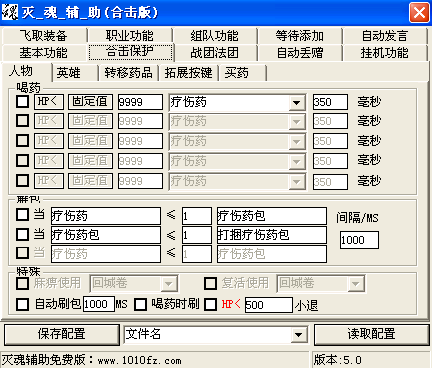The image size is (432, 368).
Task: Open the 拓展按键 sub-tab
Action: tap(188, 73)
